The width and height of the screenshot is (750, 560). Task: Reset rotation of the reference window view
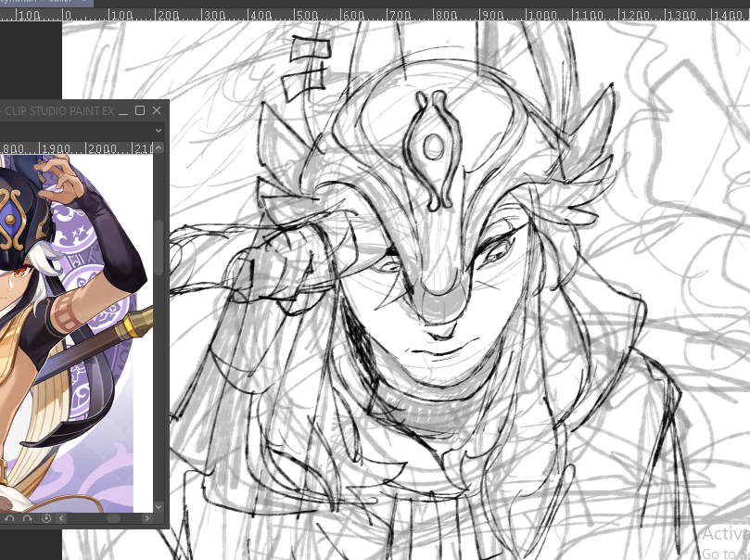tap(46, 518)
